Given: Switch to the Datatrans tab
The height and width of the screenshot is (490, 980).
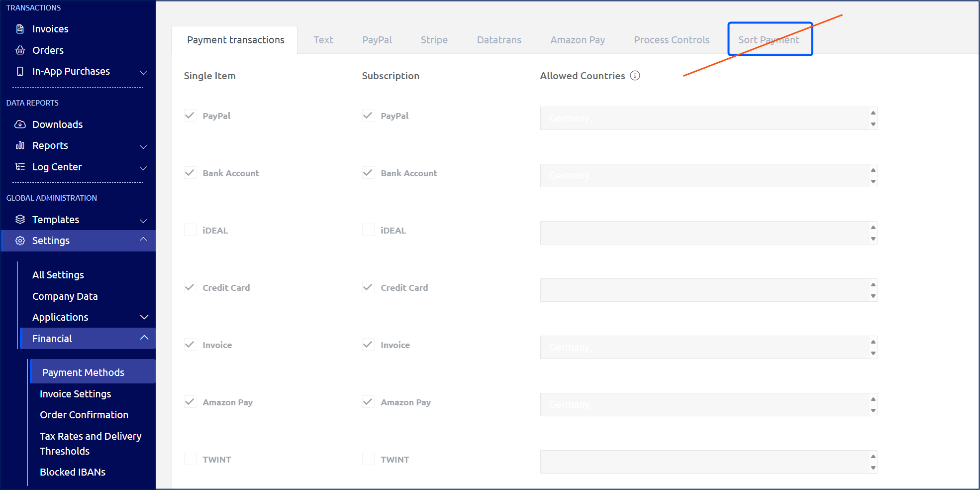Looking at the screenshot, I should (x=499, y=40).
